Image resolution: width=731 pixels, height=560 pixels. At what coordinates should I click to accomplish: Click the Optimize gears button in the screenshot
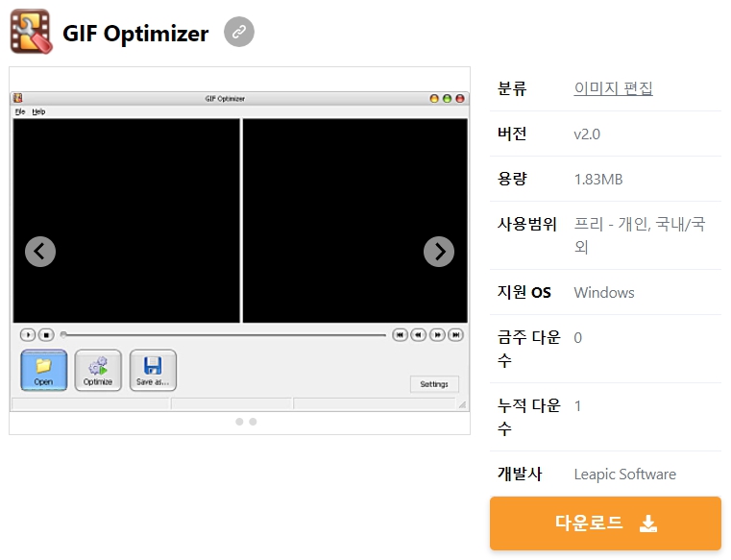coord(98,371)
